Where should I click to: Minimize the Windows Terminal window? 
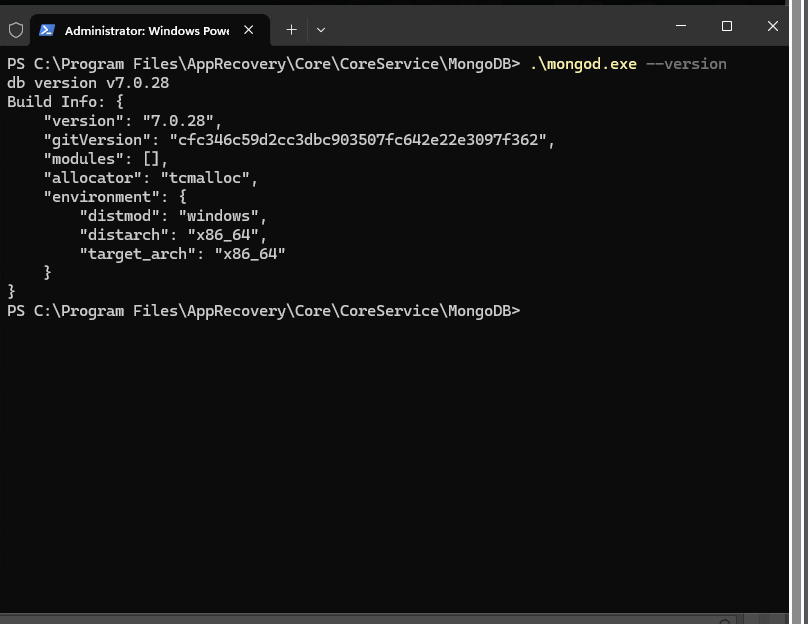point(681,26)
